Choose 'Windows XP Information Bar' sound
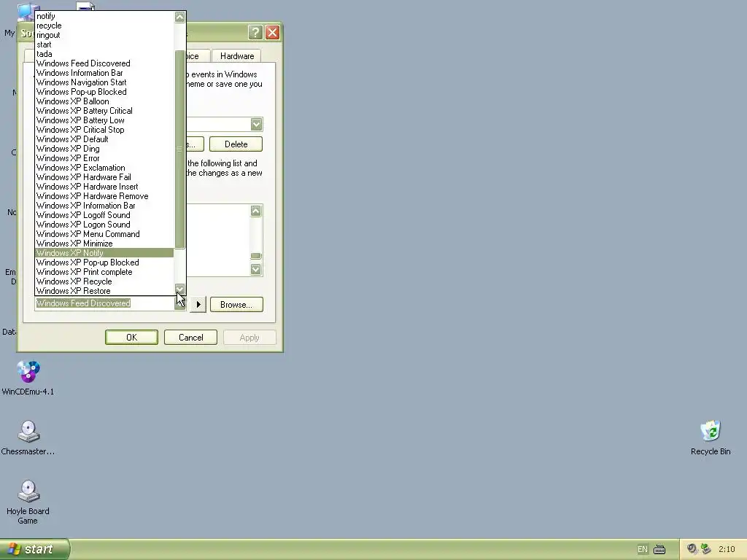Screen dimensions: 747x560 105,206
